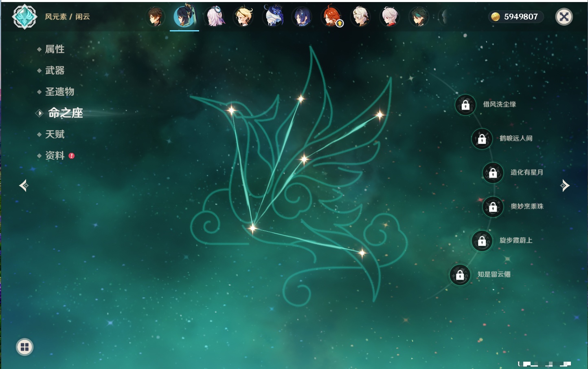Click the Mora balance showing 5949807
Screen dimensions: 588x369
click(x=516, y=17)
